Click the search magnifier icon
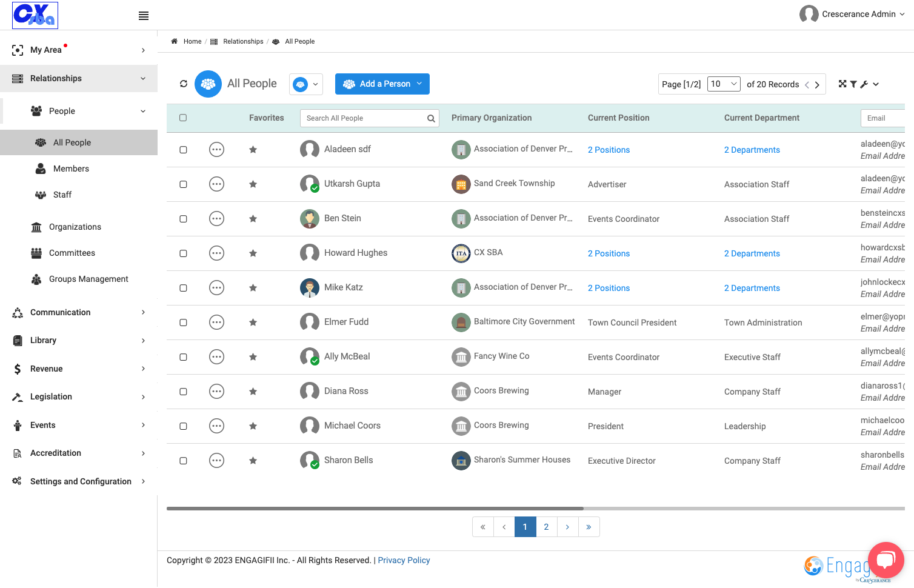 click(x=431, y=118)
